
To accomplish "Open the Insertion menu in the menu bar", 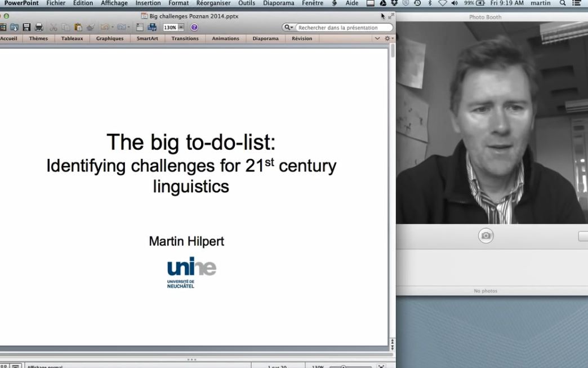I will 148,3.
